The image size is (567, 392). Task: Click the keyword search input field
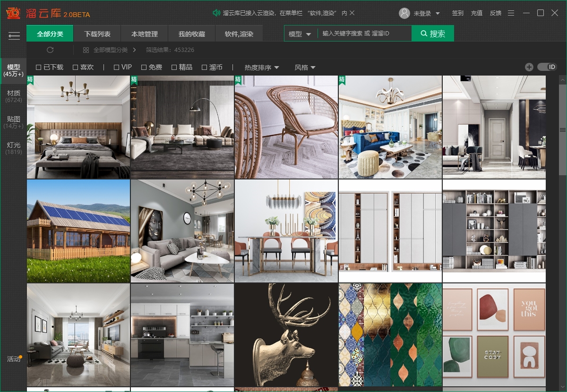pyautogui.click(x=364, y=34)
